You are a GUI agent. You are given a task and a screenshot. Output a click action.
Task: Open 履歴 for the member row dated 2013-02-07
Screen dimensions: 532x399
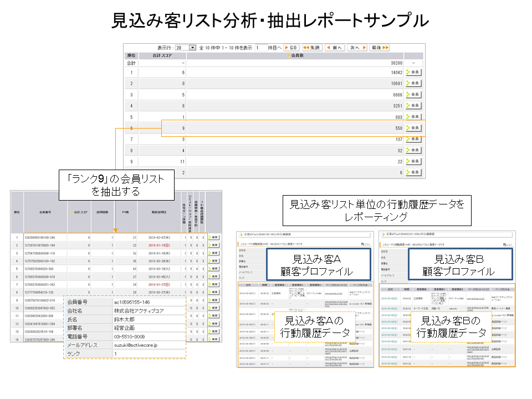(214, 238)
